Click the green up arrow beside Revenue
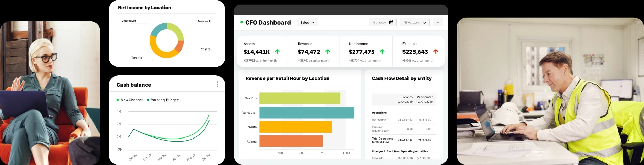 (x=328, y=52)
